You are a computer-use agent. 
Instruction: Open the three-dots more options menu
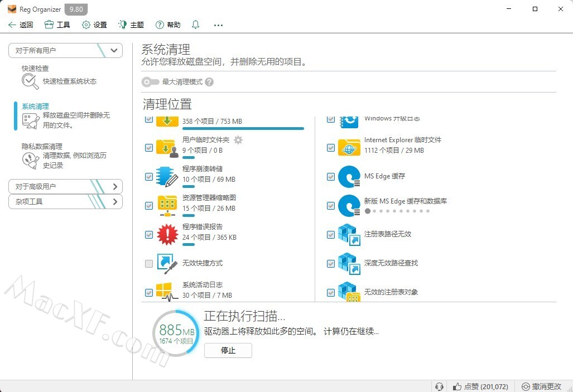click(x=218, y=25)
